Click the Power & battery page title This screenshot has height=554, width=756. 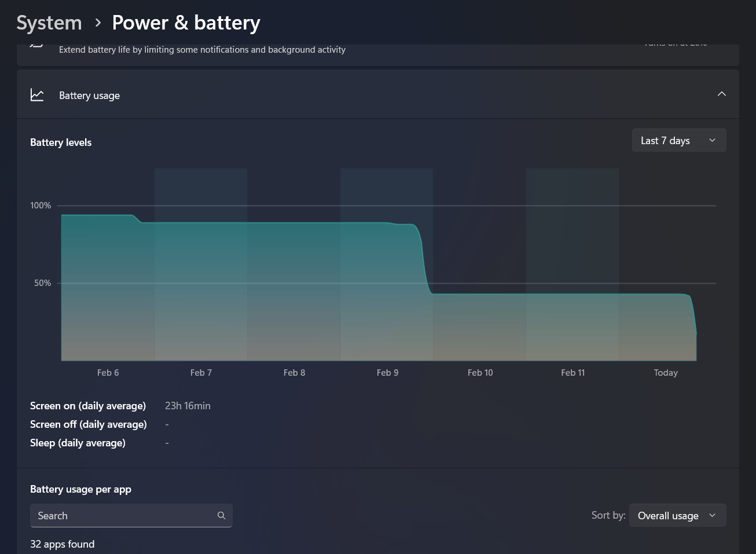point(186,23)
